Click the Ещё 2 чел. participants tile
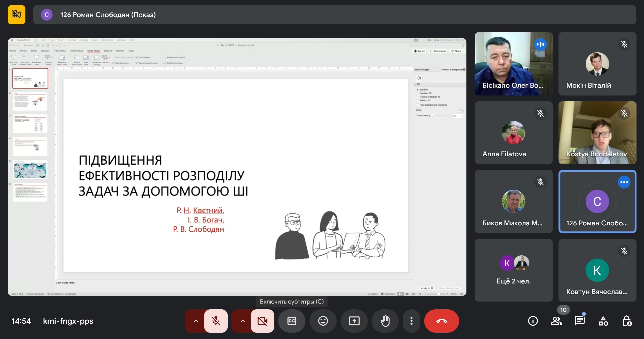Screen dimensions: 644x339 tap(513, 270)
